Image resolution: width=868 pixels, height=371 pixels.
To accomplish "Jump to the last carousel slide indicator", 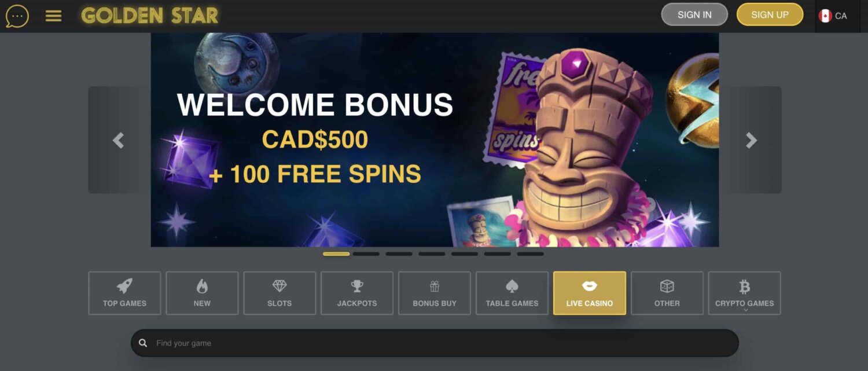I will click(530, 254).
